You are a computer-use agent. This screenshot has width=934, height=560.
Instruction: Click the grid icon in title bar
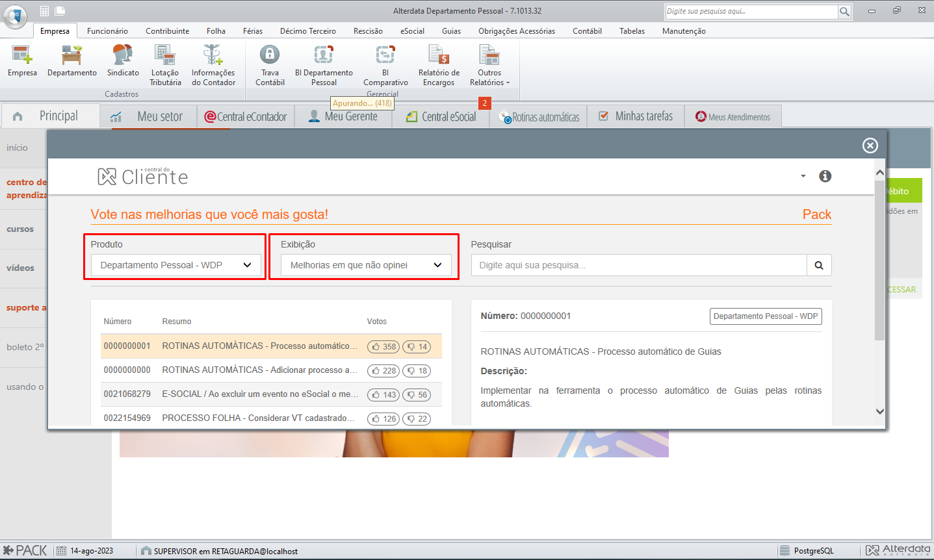(x=44, y=11)
